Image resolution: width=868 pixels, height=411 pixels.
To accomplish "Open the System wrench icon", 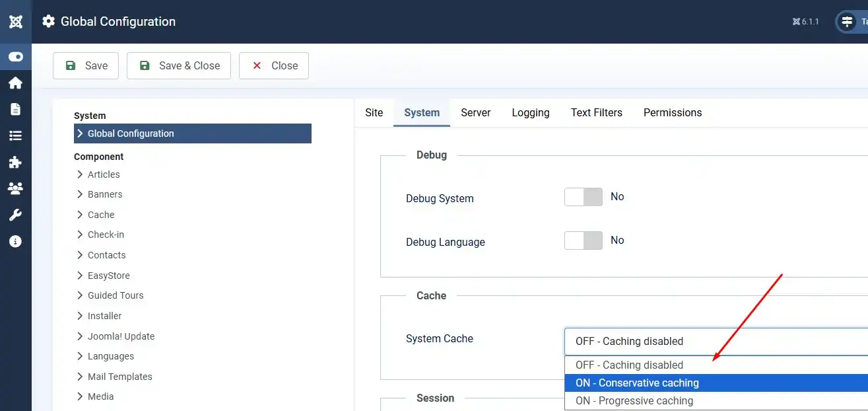I will click(x=16, y=215).
